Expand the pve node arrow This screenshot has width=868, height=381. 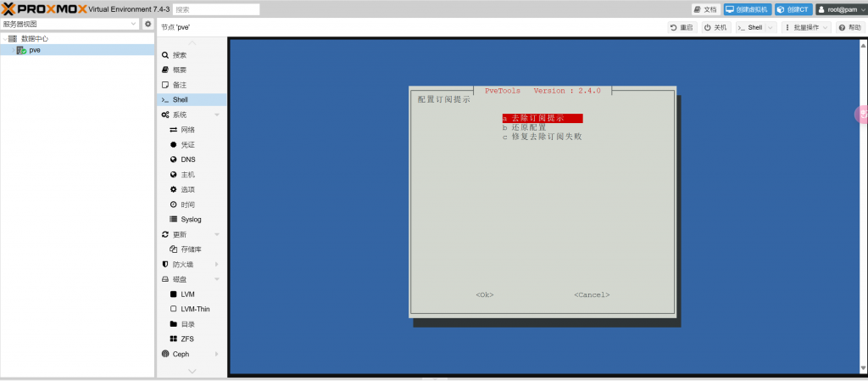[x=14, y=50]
